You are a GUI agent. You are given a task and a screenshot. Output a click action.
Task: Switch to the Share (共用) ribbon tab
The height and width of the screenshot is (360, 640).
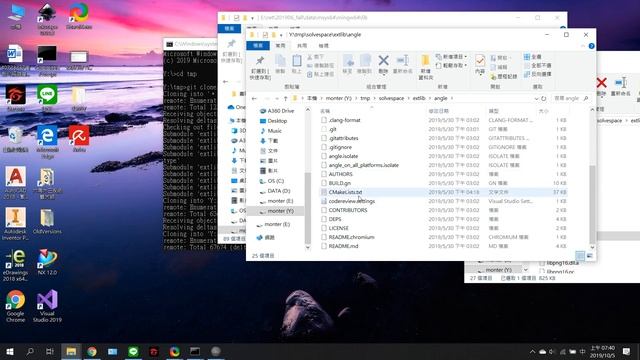coord(302,46)
